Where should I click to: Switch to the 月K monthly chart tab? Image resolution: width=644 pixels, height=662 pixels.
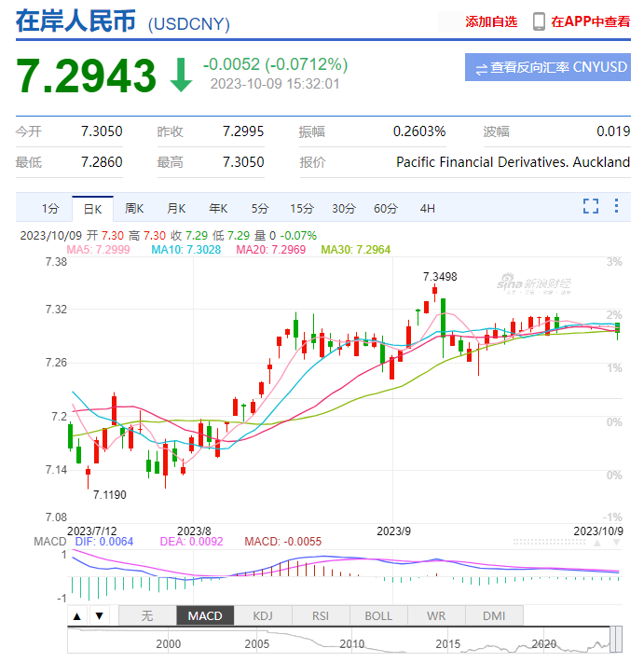[176, 208]
